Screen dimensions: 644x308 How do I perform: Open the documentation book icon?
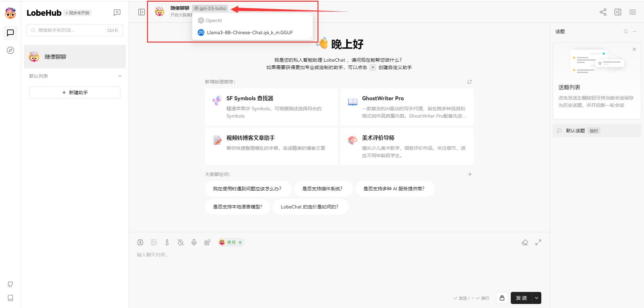pyautogui.click(x=10, y=298)
